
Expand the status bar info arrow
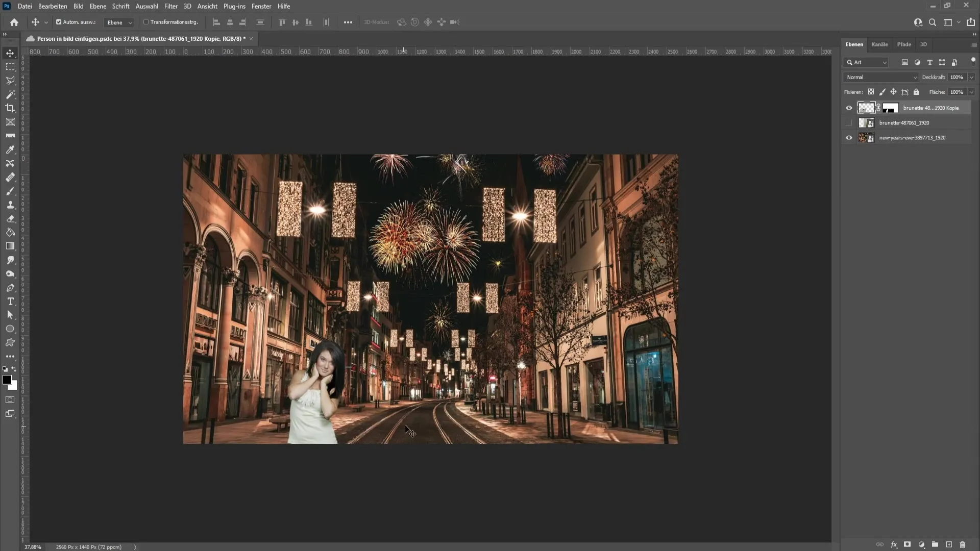(135, 547)
